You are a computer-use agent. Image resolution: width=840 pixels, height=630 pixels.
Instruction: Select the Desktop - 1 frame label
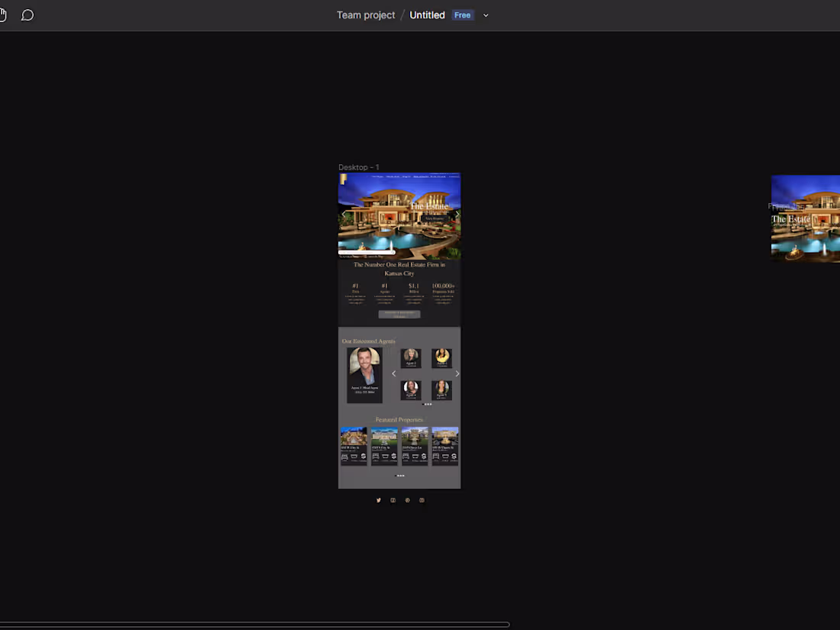(x=358, y=166)
